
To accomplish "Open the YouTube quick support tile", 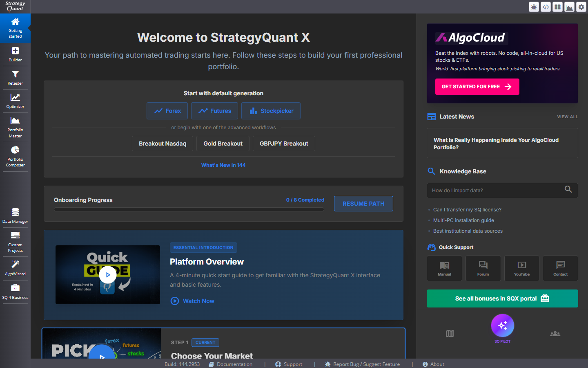I will coord(522,268).
